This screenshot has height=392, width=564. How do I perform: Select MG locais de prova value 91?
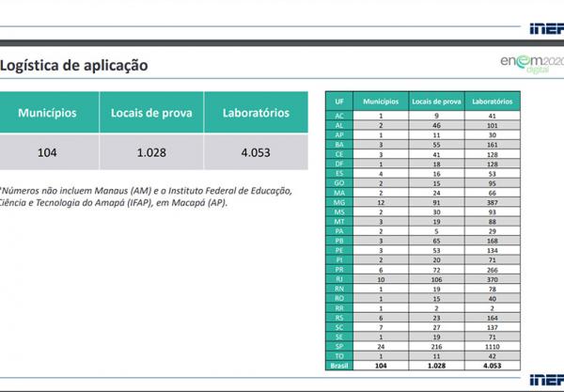point(436,202)
